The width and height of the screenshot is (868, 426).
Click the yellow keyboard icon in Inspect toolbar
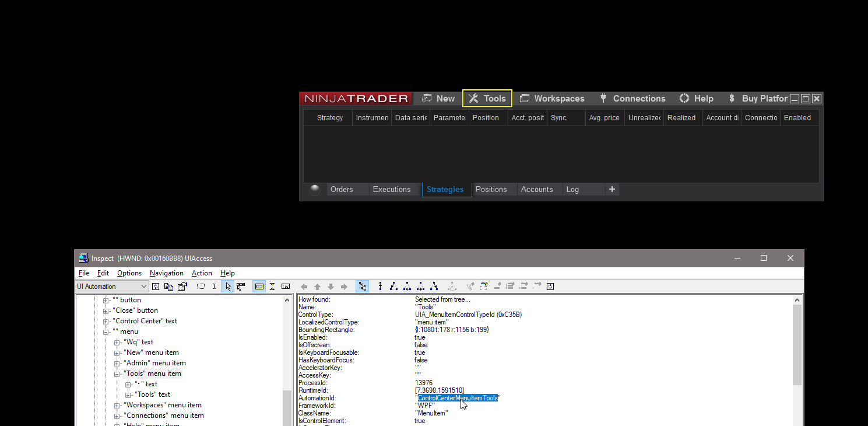coord(286,287)
